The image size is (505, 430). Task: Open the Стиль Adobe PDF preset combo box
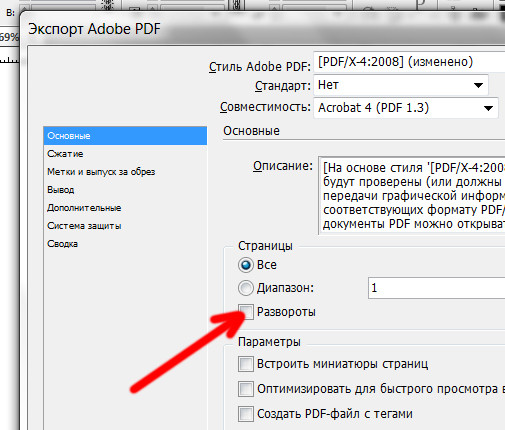tap(409, 62)
